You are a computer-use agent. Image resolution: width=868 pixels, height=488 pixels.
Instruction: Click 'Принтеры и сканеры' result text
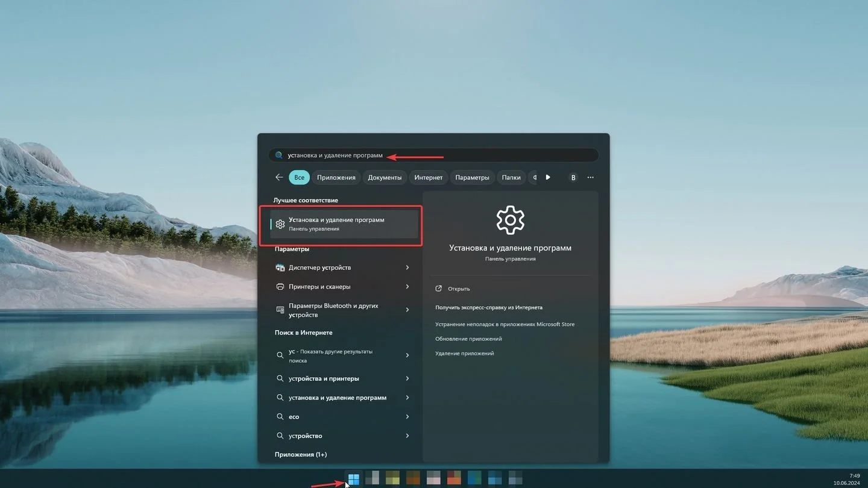(x=319, y=287)
